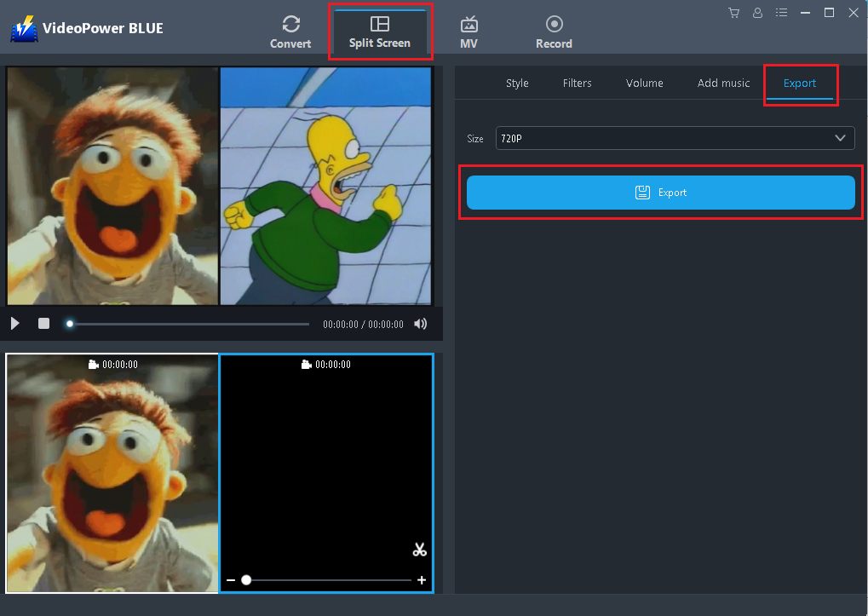Open the Size resolution dropdown showing 720P
Viewport: 868px width, 616px height.
point(674,137)
